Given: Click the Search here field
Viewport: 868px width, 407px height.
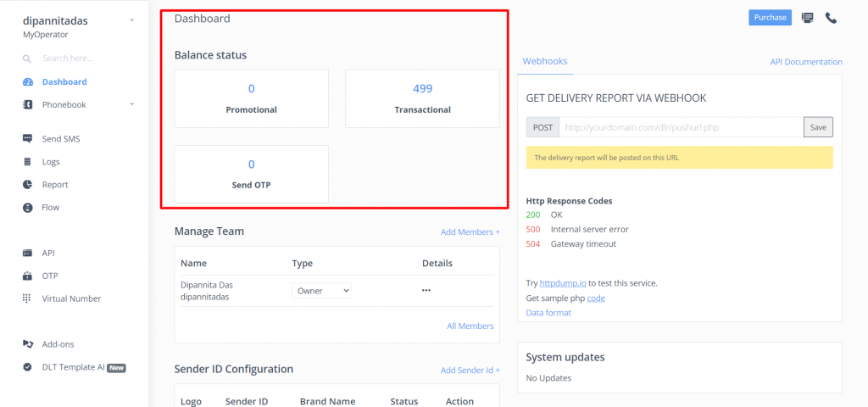Looking at the screenshot, I should tap(68, 59).
